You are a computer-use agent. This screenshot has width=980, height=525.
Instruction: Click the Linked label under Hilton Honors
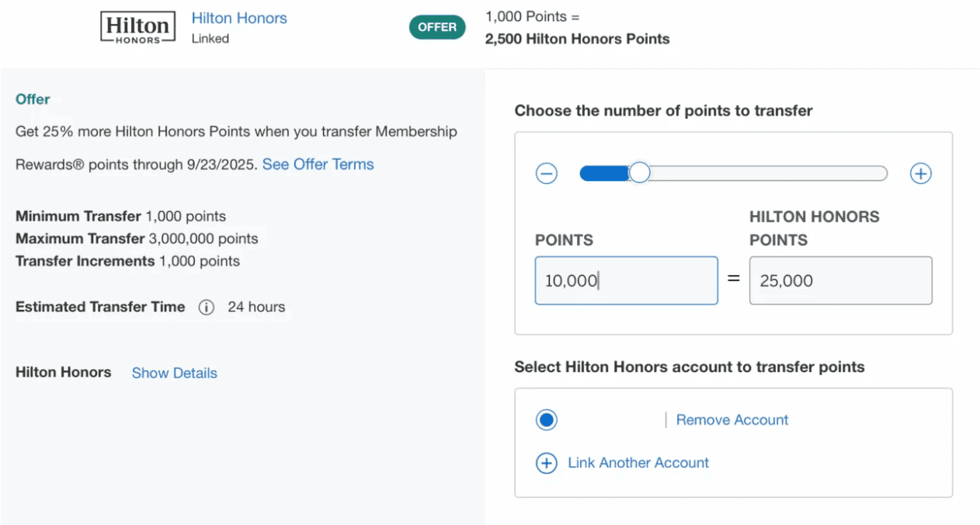click(x=210, y=38)
